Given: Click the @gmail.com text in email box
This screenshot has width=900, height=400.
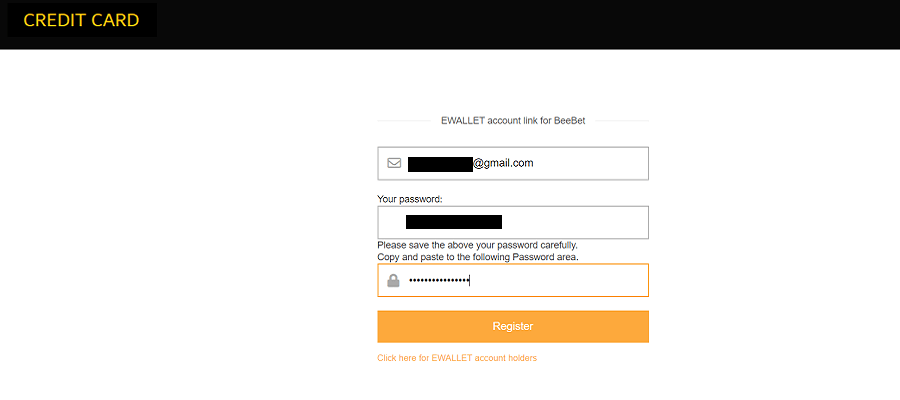Looking at the screenshot, I should [x=503, y=163].
